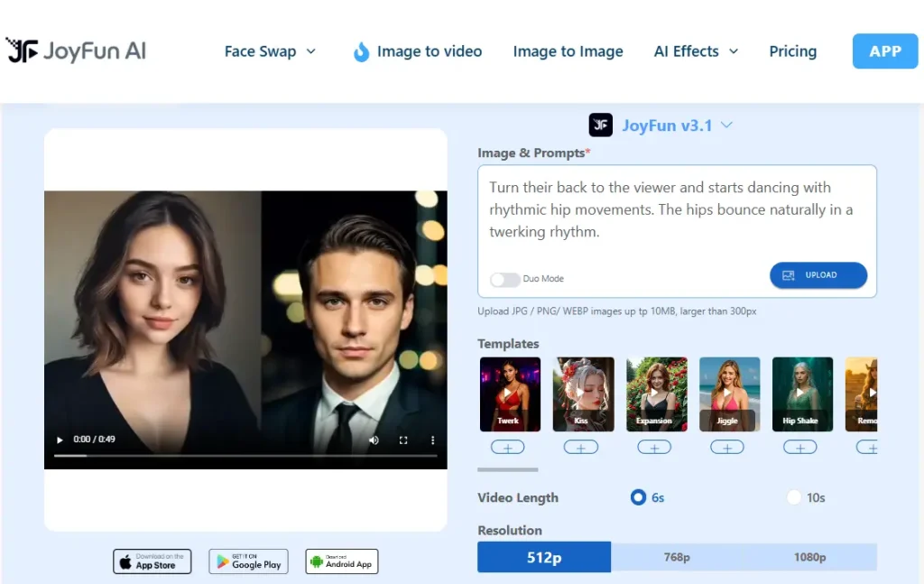Expand the AI Effects dropdown
The width and height of the screenshot is (924, 584).
pos(696,51)
